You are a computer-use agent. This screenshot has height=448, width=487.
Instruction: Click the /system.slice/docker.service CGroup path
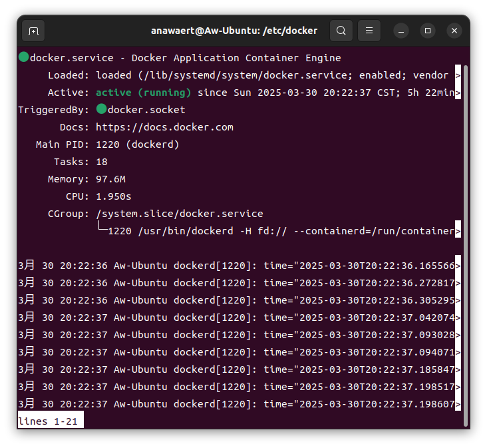pyautogui.click(x=180, y=214)
